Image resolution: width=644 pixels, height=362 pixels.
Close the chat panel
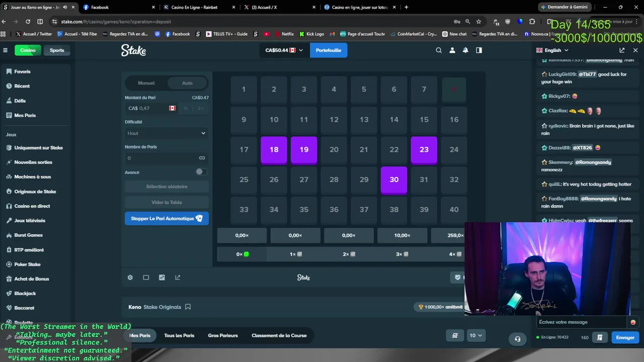[635, 50]
